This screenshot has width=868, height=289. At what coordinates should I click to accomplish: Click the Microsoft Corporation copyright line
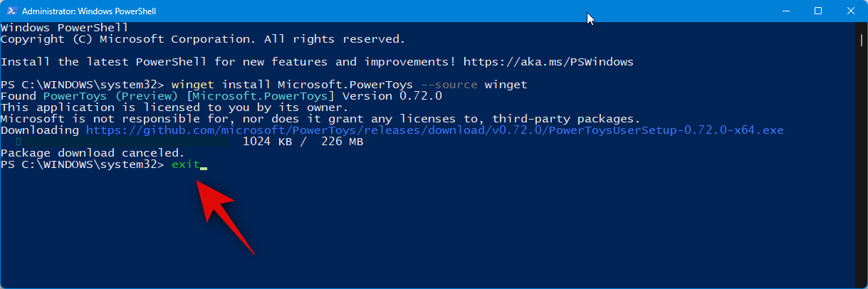pos(203,38)
